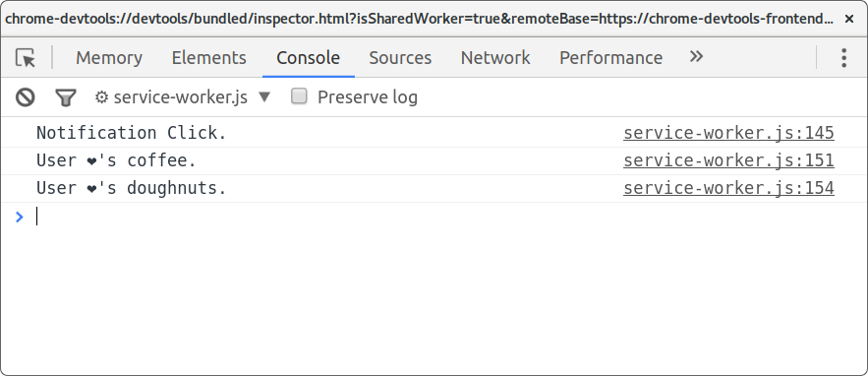The image size is (868, 376).
Task: Switch to the Memory tab
Action: click(x=109, y=58)
